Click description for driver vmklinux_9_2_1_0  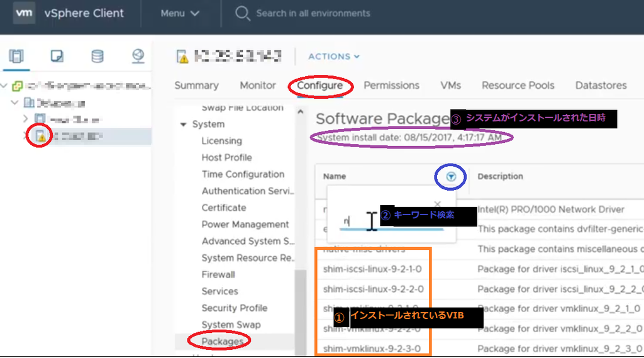pos(558,309)
